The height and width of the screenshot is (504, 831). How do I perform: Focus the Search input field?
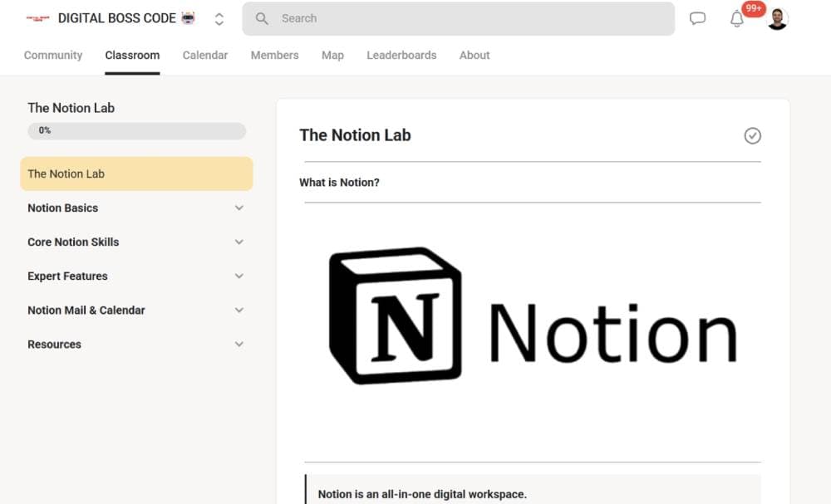(x=459, y=18)
